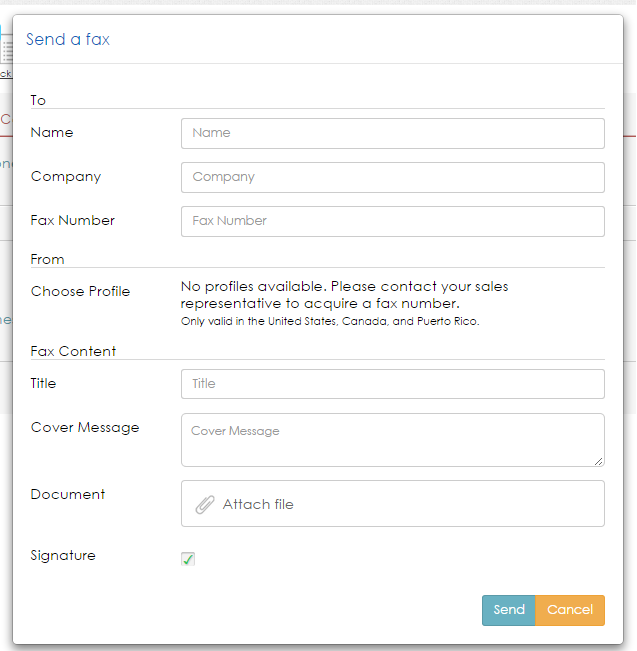Focus the recipient Name input field
The height and width of the screenshot is (651, 637).
coord(392,133)
